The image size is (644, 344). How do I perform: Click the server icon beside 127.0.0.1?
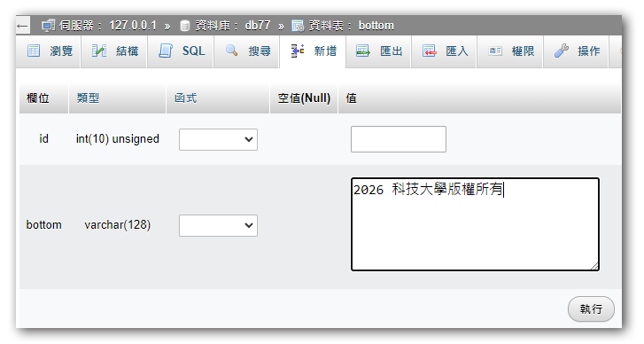pos(48,26)
